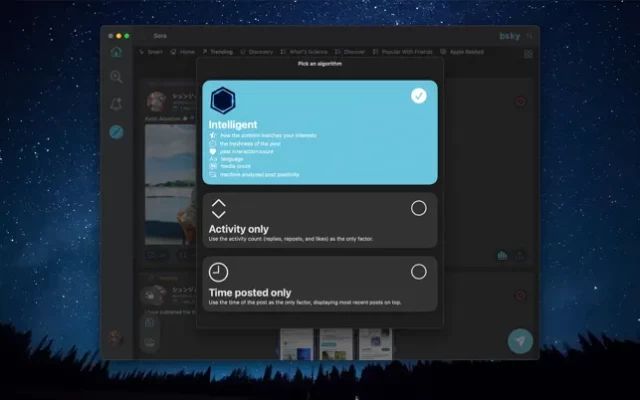Open the Popular With Friends tab
Viewport: 640px width, 400px height.
(405, 51)
